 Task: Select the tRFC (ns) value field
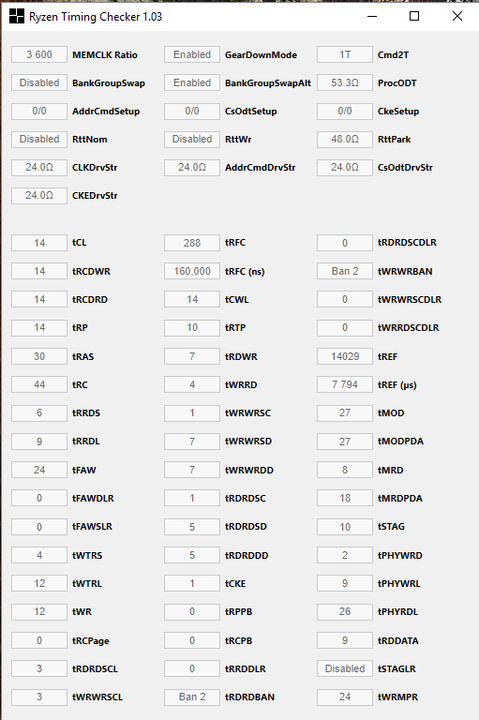[x=192, y=271]
